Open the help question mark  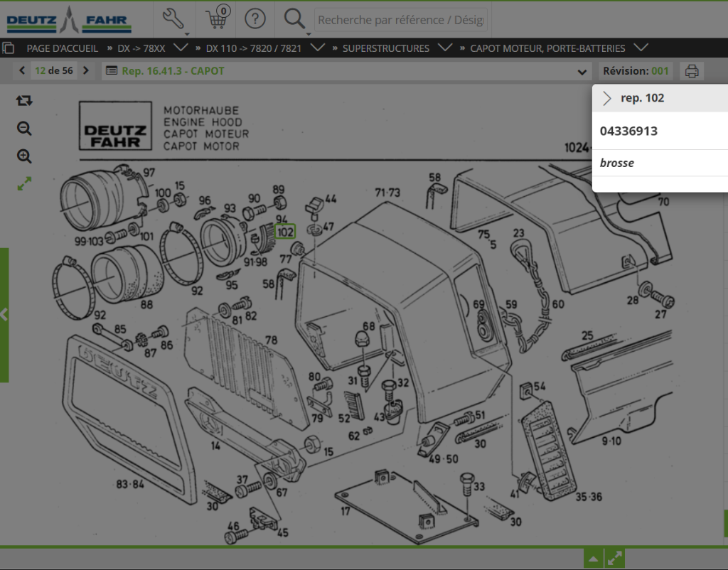tap(255, 19)
